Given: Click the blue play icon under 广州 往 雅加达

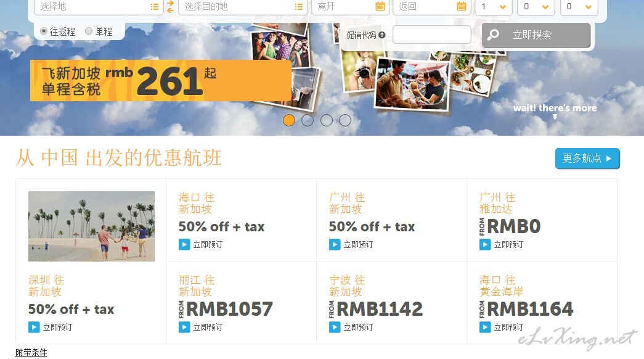Looking at the screenshot, I should click(485, 245).
